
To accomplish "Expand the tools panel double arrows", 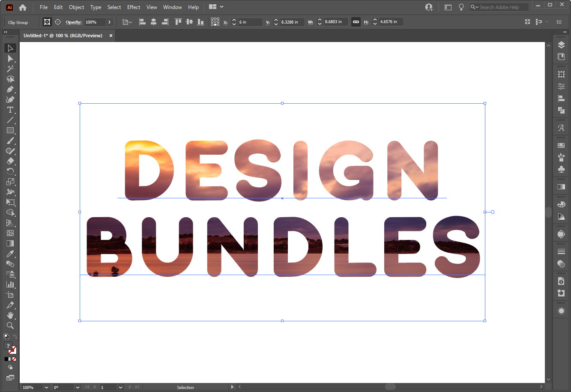I will point(6,32).
